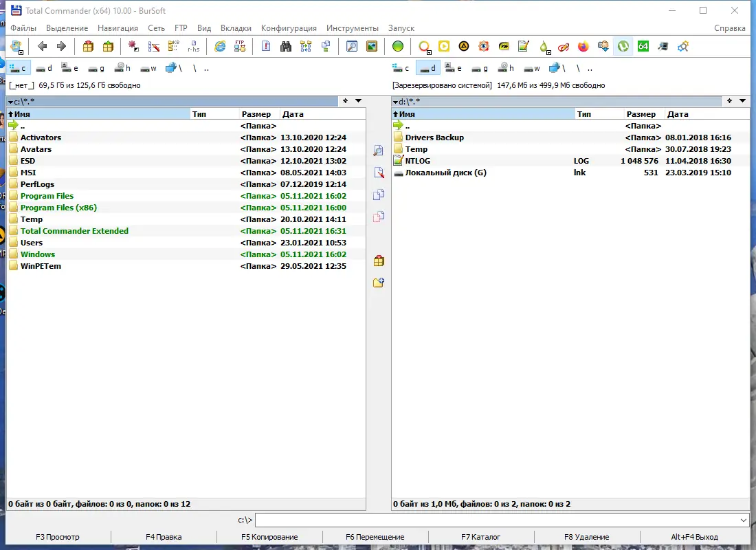The height and width of the screenshot is (550, 756).
Task: Click the F3 Просмотр button
Action: pyautogui.click(x=58, y=537)
